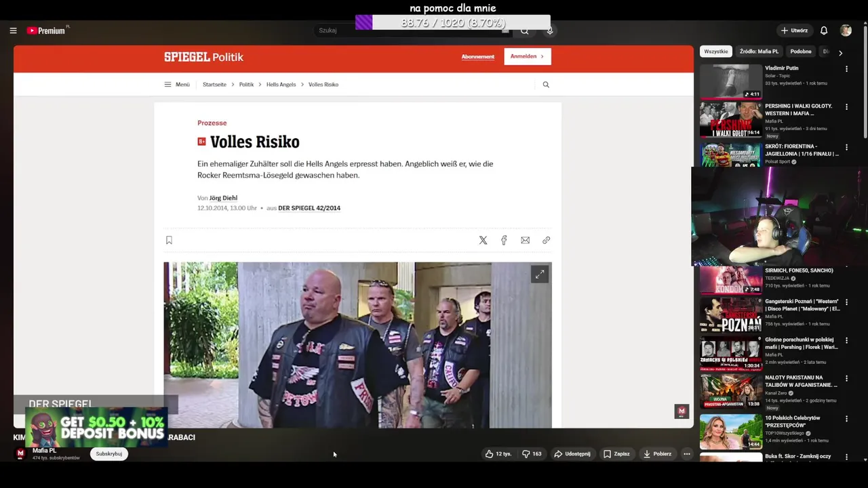Open more actions three-dot menu
Viewport: 868px width, 488px height.
(x=686, y=454)
